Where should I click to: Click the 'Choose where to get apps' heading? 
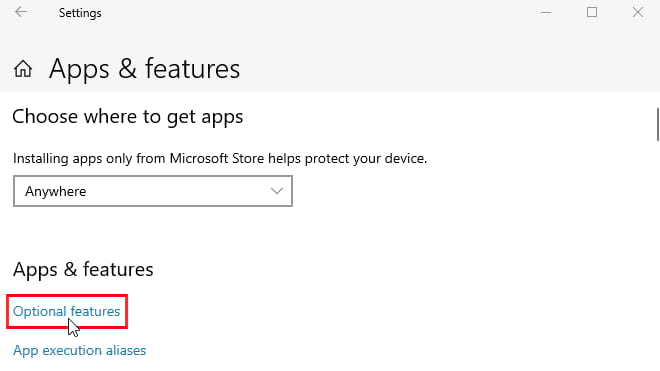(128, 117)
